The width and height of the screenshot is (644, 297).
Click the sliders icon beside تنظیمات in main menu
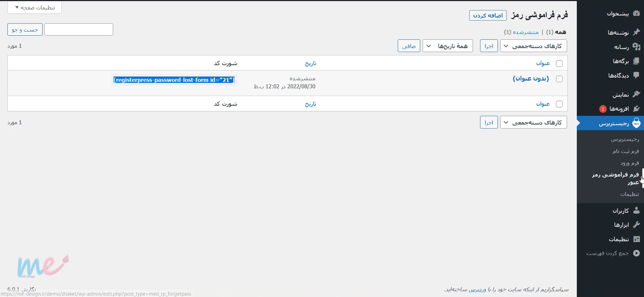click(636, 239)
